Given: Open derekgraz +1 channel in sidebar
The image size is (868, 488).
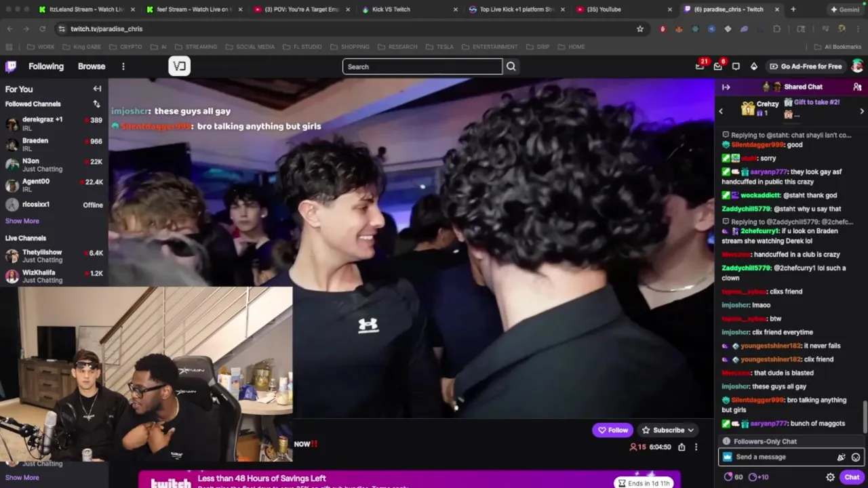Looking at the screenshot, I should pyautogui.click(x=54, y=123).
